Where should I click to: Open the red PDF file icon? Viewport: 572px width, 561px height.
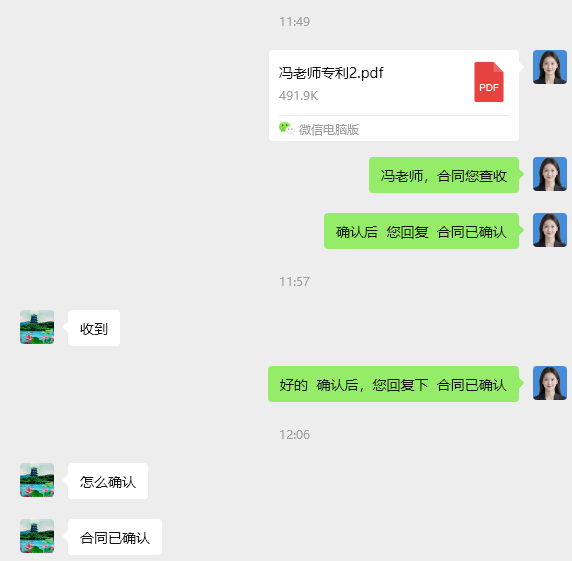click(489, 82)
